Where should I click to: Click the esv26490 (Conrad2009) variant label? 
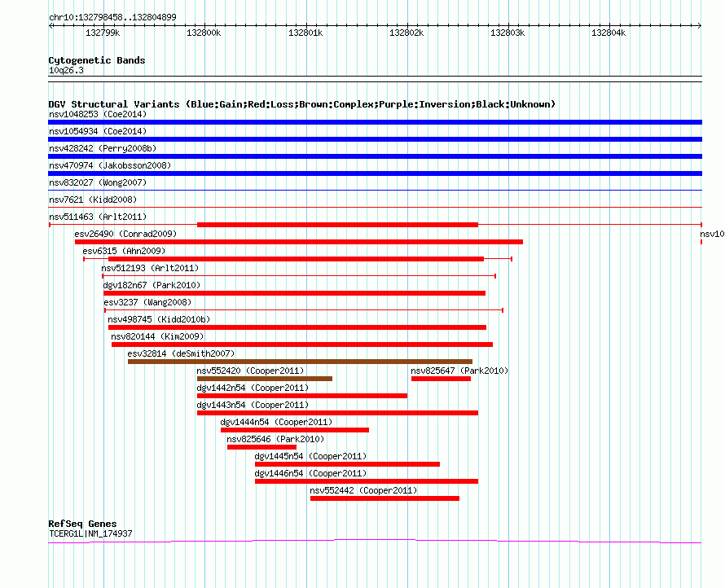point(125,234)
